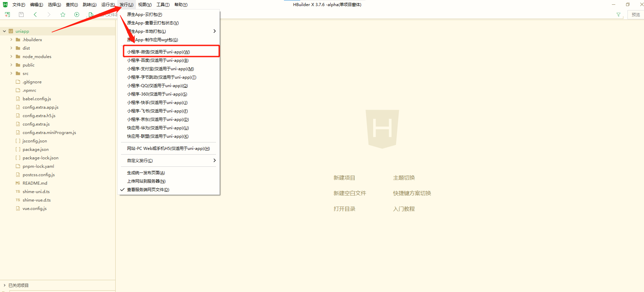Viewport: 644px width, 292px height.
Task: Click the shime-uni.d.ts TS icon
Action: click(18, 191)
